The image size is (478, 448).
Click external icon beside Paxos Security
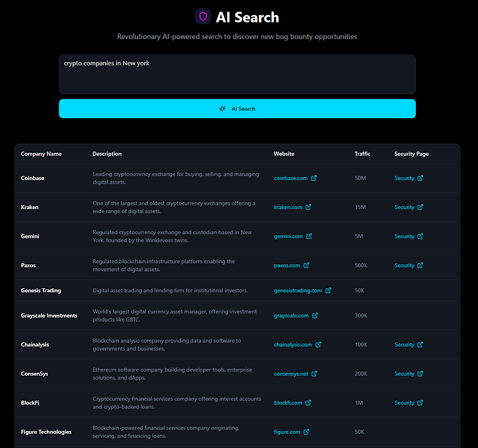click(x=420, y=266)
